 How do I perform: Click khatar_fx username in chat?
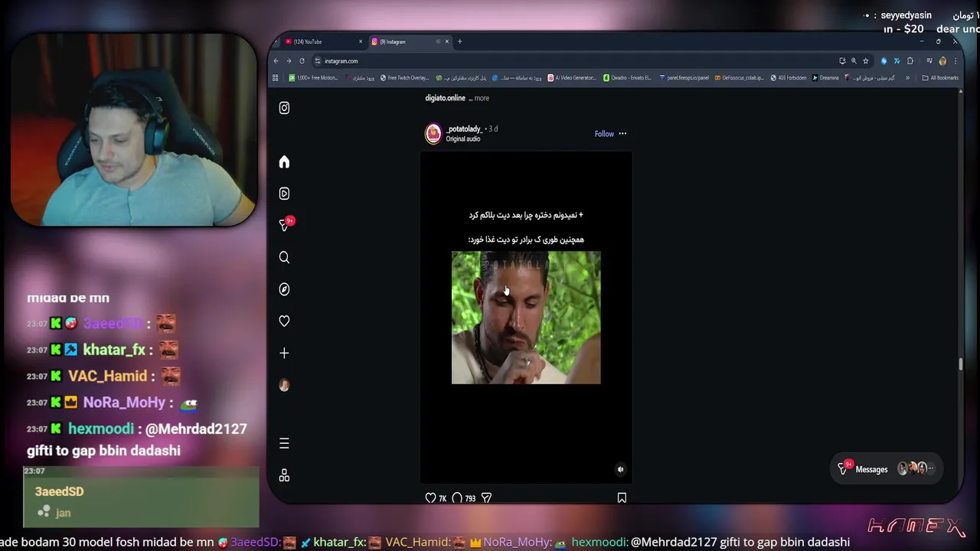coord(114,350)
